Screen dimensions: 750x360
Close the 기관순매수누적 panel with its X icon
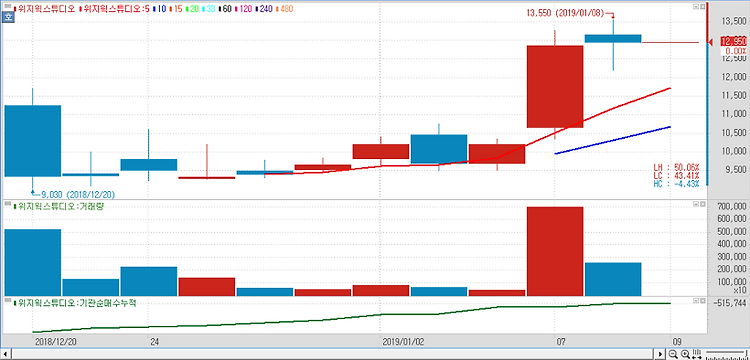point(702,301)
